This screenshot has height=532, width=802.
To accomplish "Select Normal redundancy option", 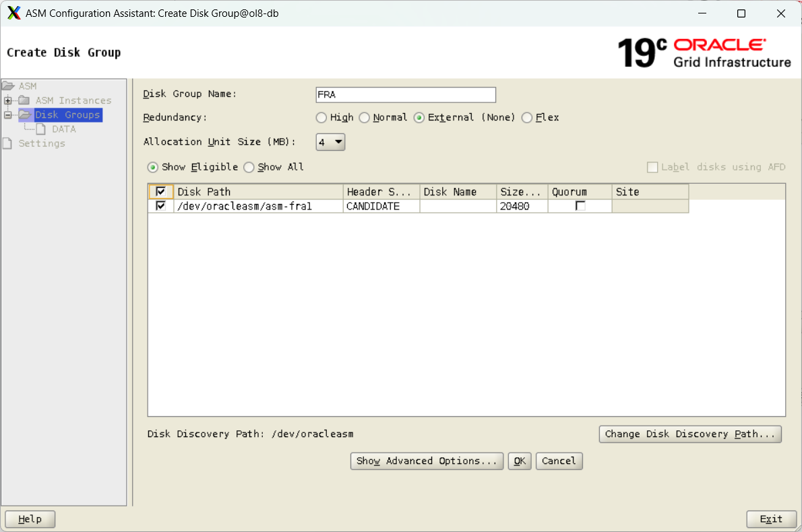I will point(364,118).
